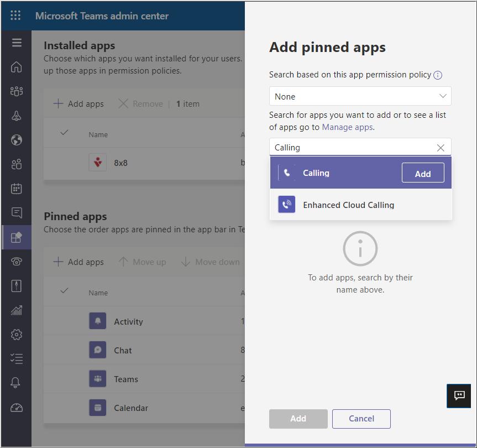Click the 1 item count label
Image resolution: width=477 pixels, height=448 pixels.
(188, 104)
